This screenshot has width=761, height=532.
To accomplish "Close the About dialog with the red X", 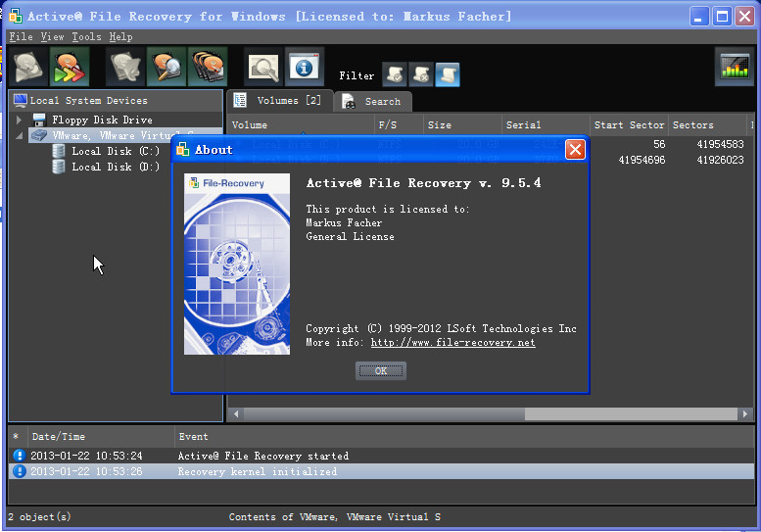I will [575, 150].
